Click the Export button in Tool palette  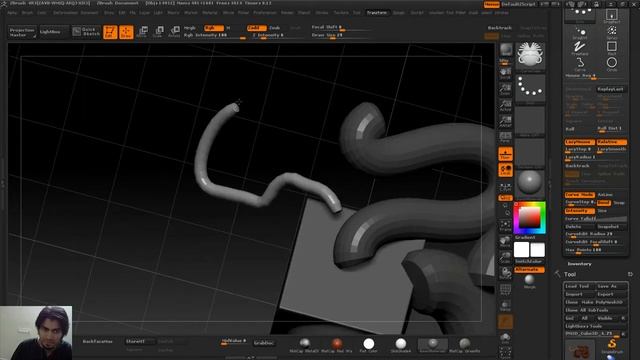(x=611, y=294)
